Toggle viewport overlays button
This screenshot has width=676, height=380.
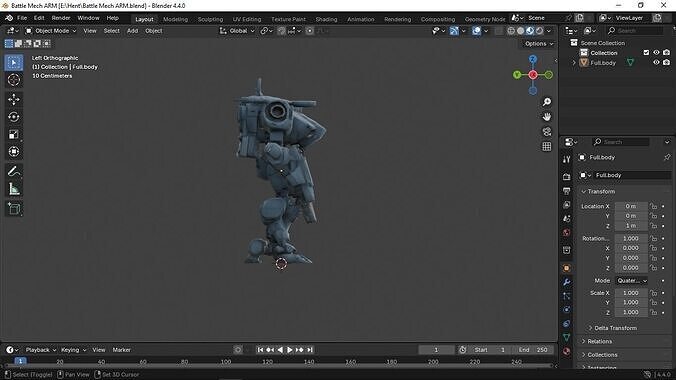476,31
